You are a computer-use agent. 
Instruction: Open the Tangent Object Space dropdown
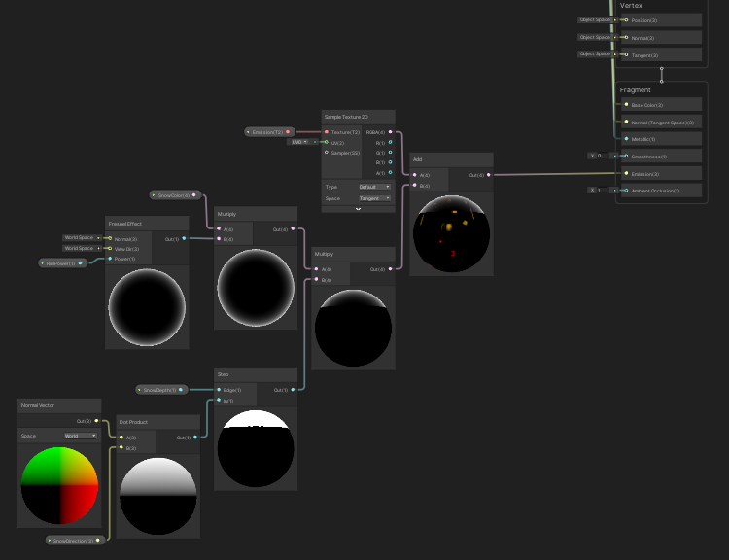tap(598, 53)
